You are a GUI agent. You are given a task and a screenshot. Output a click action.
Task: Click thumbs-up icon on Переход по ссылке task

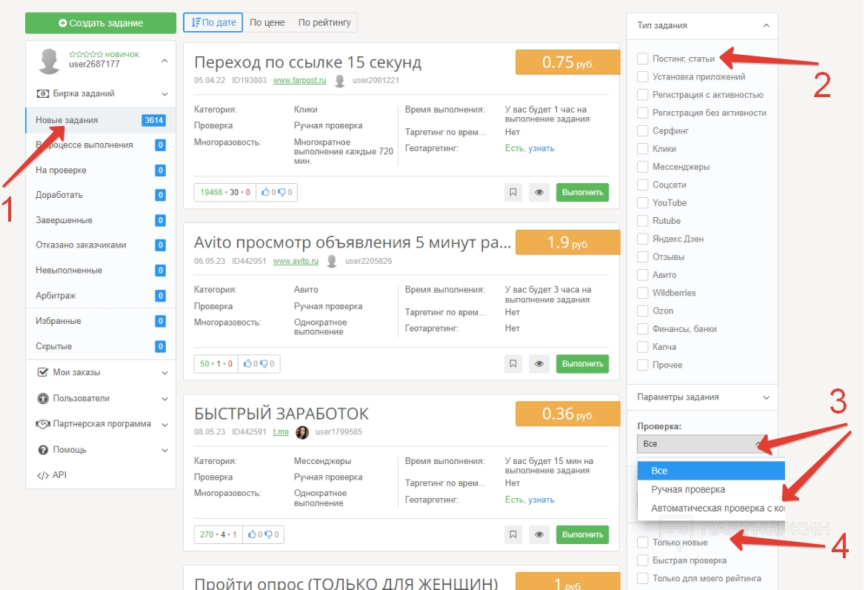265,192
